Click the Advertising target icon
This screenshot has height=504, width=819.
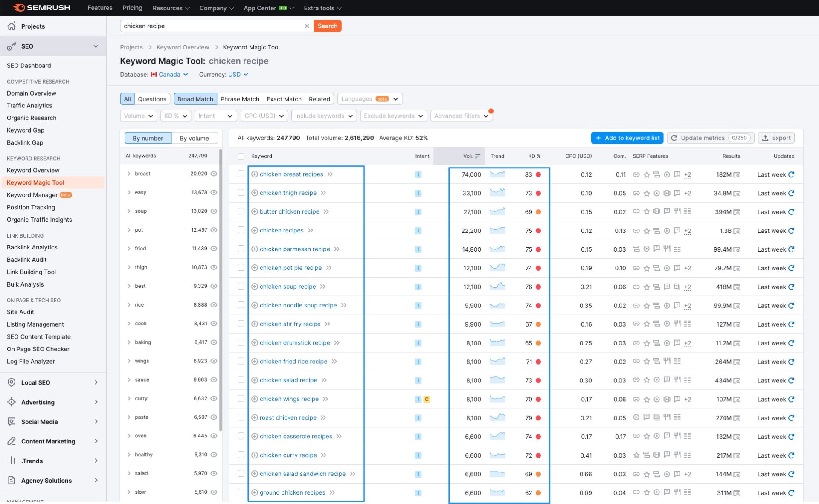(12, 402)
